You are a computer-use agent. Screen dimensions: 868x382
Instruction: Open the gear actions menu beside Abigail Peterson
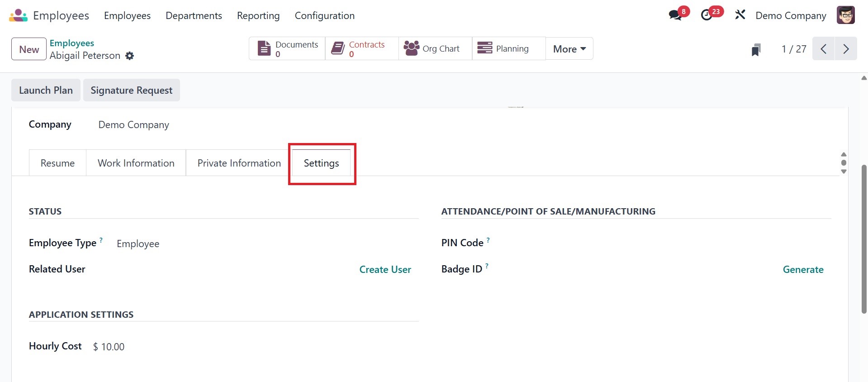point(130,56)
